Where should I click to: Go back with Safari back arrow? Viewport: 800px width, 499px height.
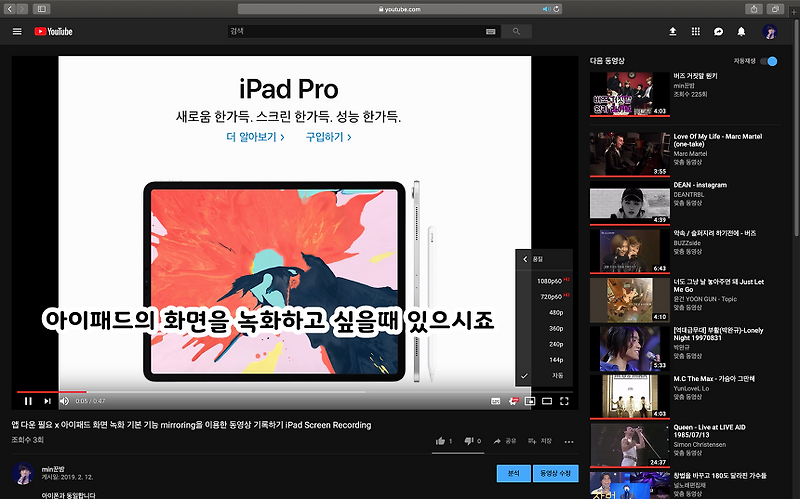tap(10, 9)
